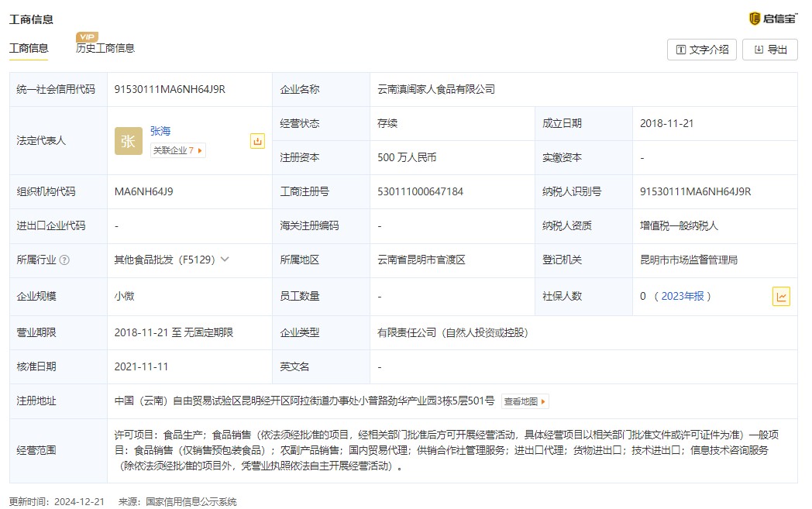Viewport: 812px width, 509px height.
Task: Expand the 其他食品批发 (F5129) industry chevron
Action: pos(225,260)
